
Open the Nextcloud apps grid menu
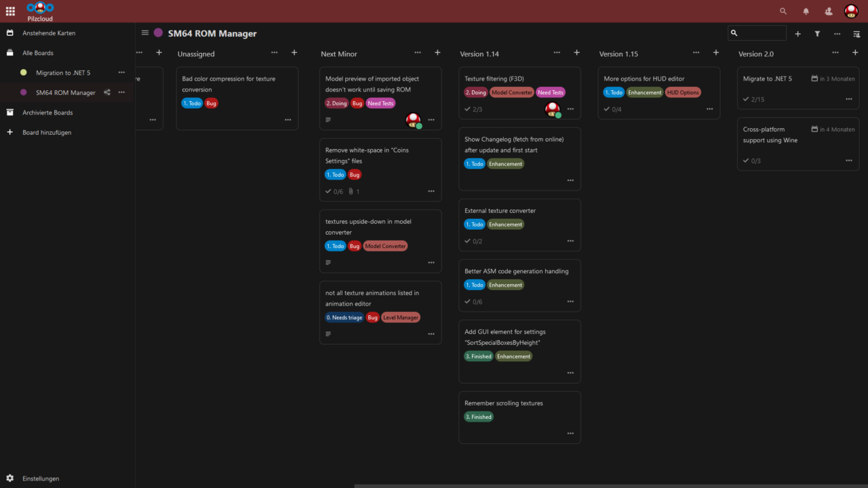10,12
